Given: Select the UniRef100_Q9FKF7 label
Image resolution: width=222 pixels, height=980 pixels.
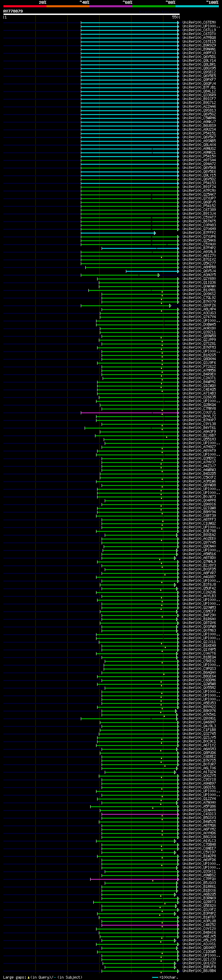Looking at the screenshot, I should [x=199, y=80].
